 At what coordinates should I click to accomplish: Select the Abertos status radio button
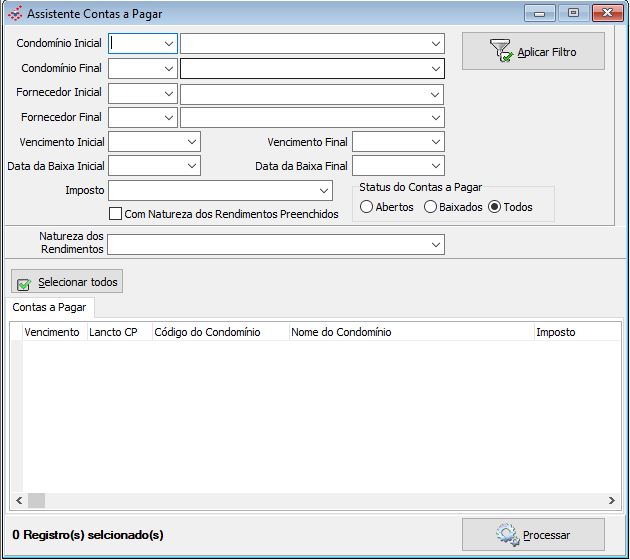click(366, 207)
